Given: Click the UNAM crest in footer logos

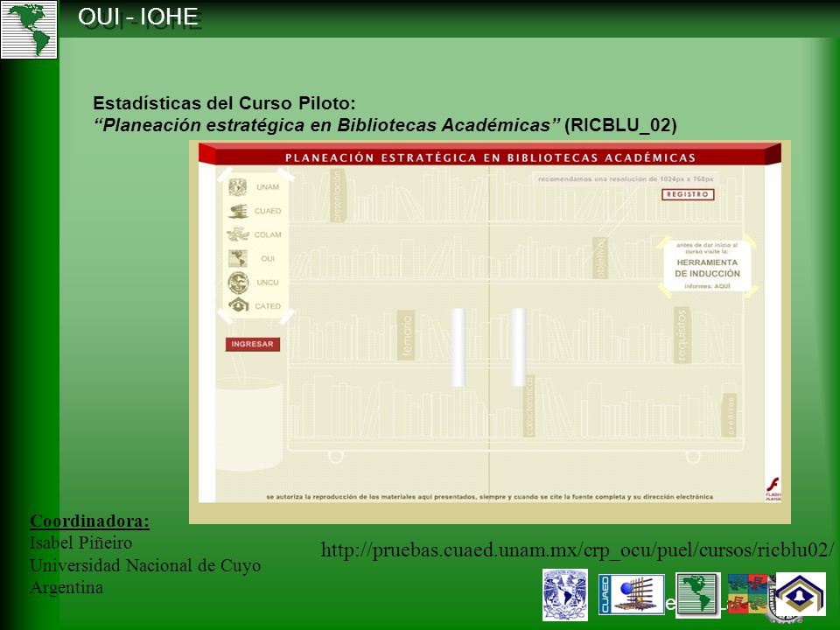Looking at the screenshot, I should (564, 595).
